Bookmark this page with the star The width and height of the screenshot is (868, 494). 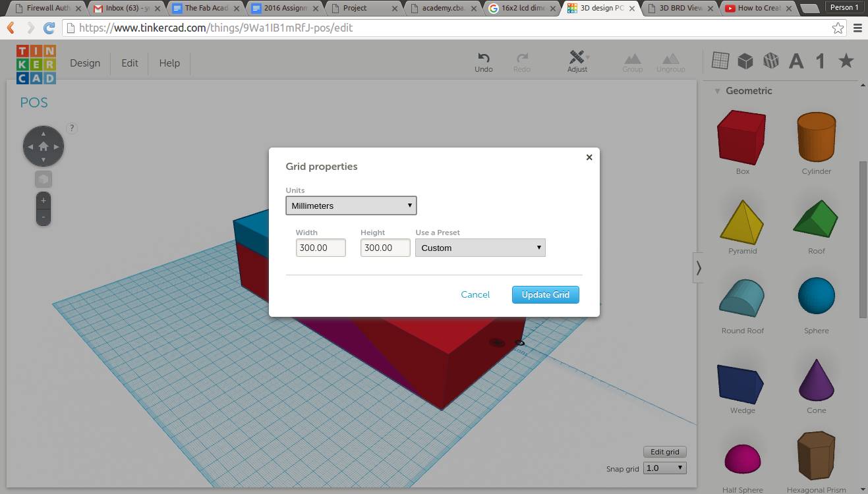tap(838, 28)
